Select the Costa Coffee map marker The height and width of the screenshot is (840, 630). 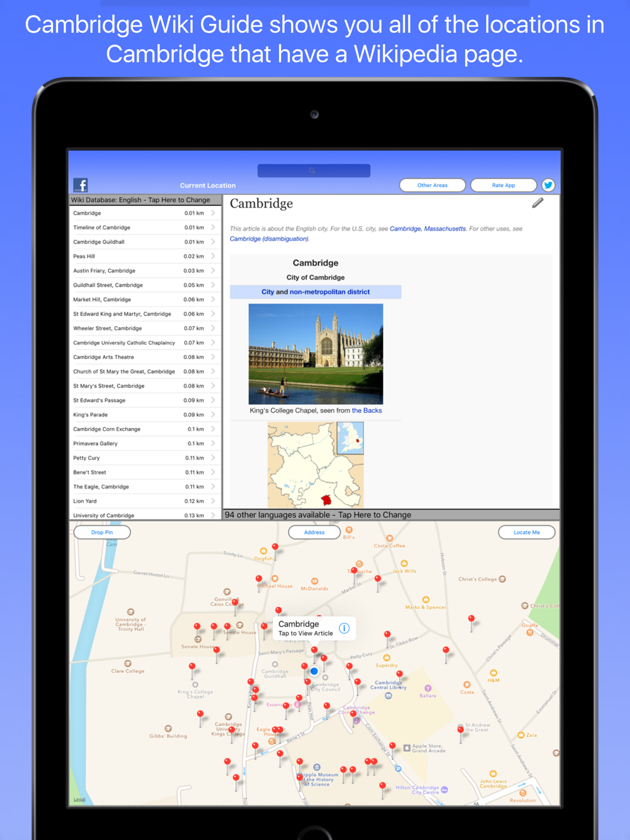pyautogui.click(x=389, y=538)
